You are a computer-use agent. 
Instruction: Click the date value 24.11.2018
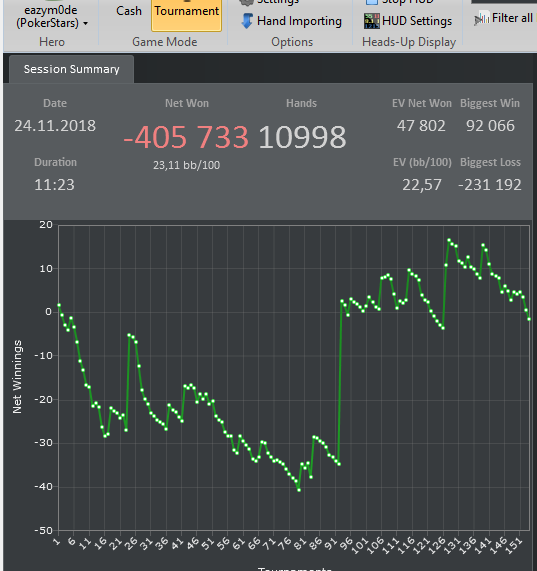(x=55, y=126)
